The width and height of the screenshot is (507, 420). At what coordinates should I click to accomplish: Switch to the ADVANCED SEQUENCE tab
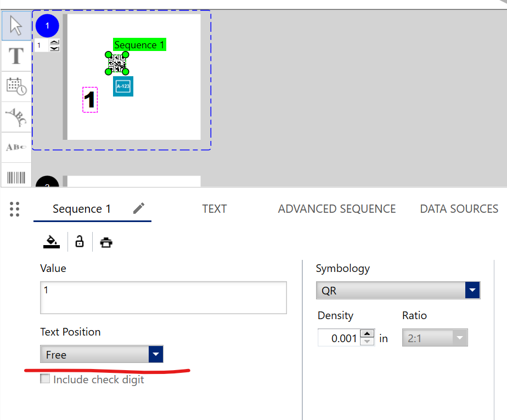[337, 209]
